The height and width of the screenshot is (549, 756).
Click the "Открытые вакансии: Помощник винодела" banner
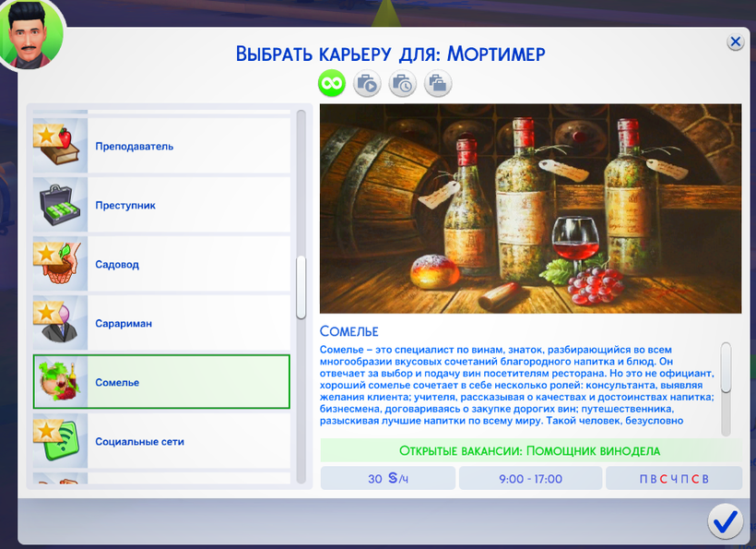click(x=530, y=450)
